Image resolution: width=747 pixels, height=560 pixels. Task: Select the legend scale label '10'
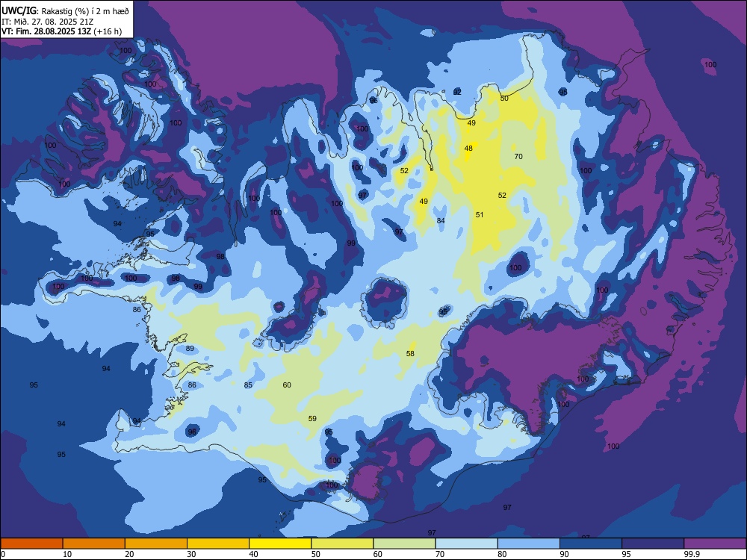[x=67, y=554]
